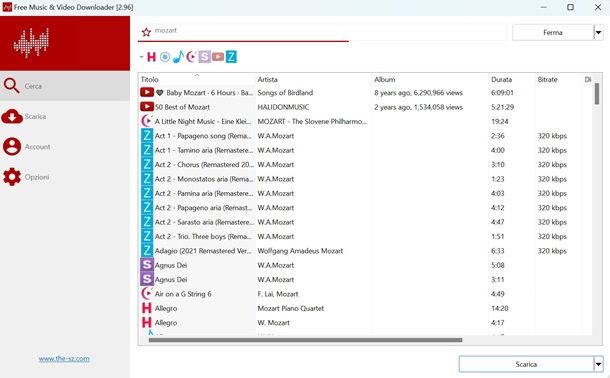Click the horizontal scrollbar under results list

pos(305,340)
